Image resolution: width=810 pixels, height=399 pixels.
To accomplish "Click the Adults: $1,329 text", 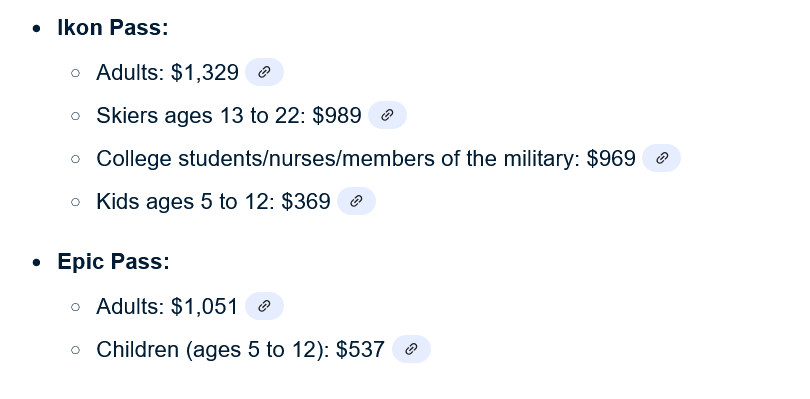I will [x=167, y=72].
